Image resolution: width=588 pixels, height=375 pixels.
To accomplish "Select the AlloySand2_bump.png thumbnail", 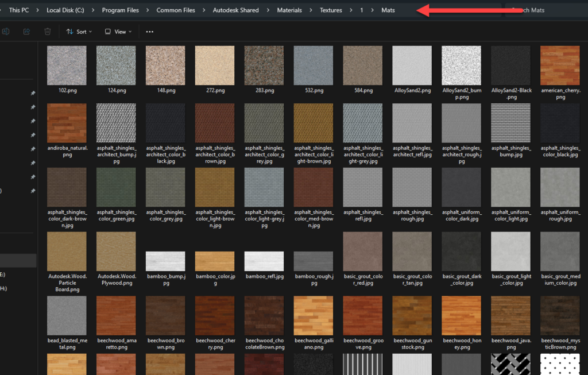I will point(461,65).
